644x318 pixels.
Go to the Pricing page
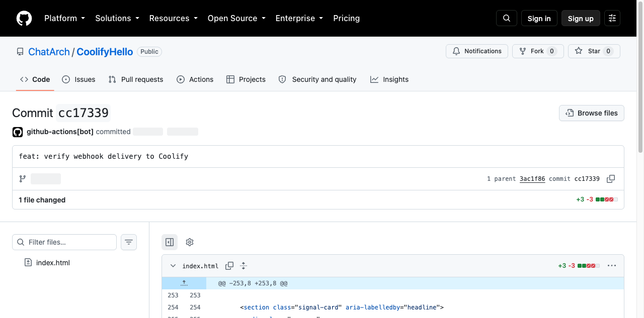[x=346, y=18]
